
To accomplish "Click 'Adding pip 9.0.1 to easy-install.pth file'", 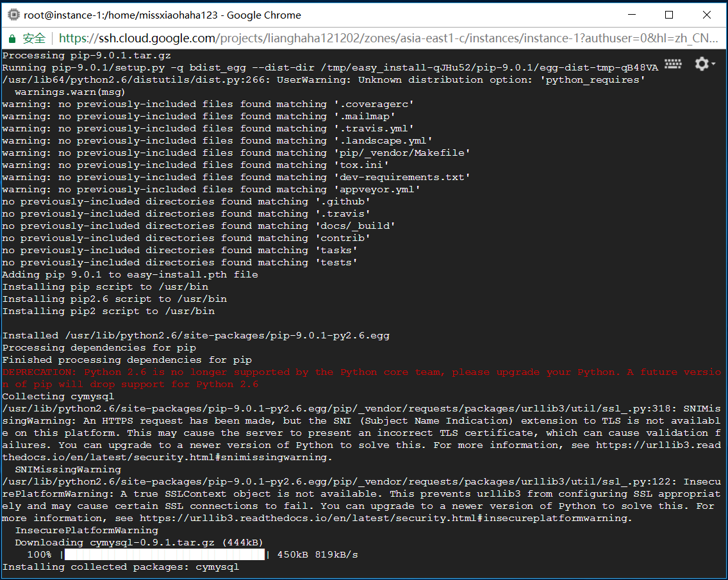I will click(130, 275).
